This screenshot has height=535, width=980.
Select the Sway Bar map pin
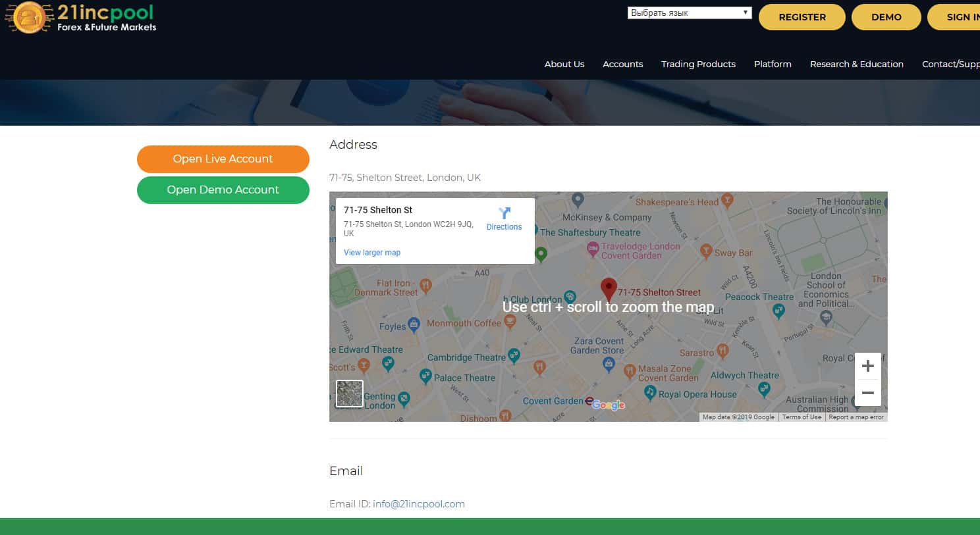click(x=706, y=251)
